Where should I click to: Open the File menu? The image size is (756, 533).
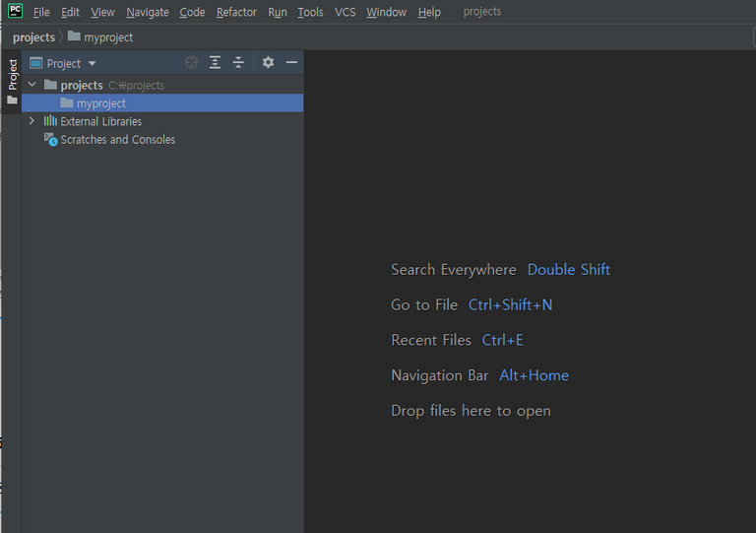41,12
